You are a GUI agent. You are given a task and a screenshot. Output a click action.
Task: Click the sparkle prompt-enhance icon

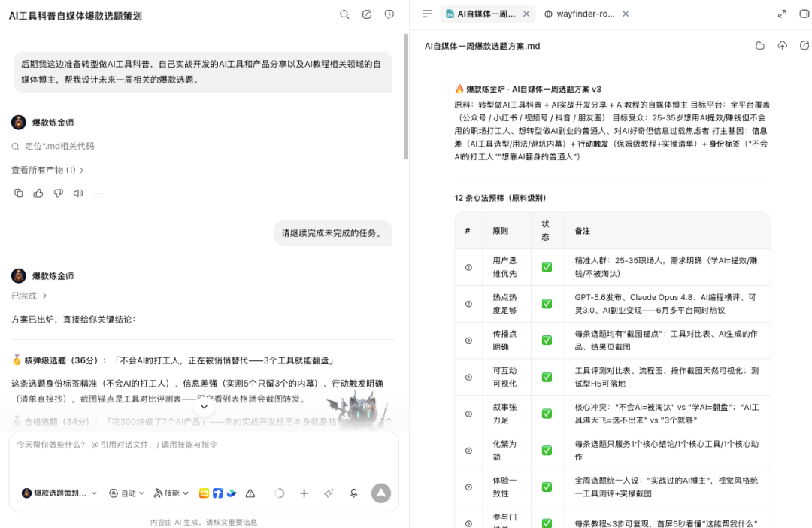tap(329, 493)
